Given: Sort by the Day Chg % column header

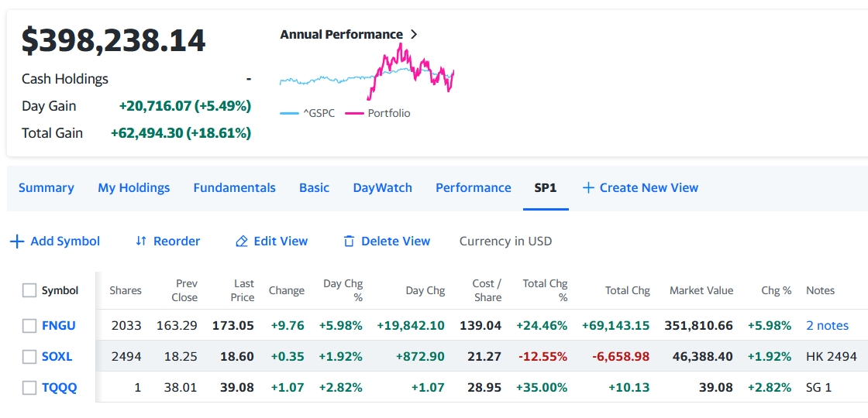Looking at the screenshot, I should tap(342, 290).
